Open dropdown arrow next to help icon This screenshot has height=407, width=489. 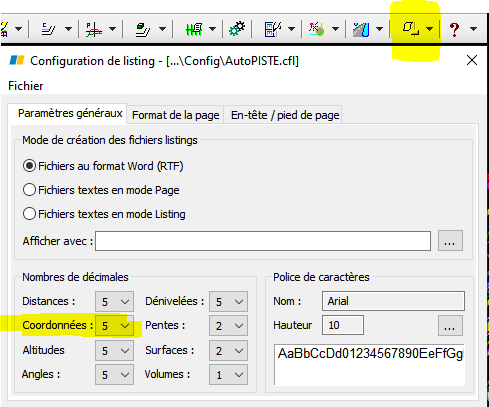click(x=473, y=29)
